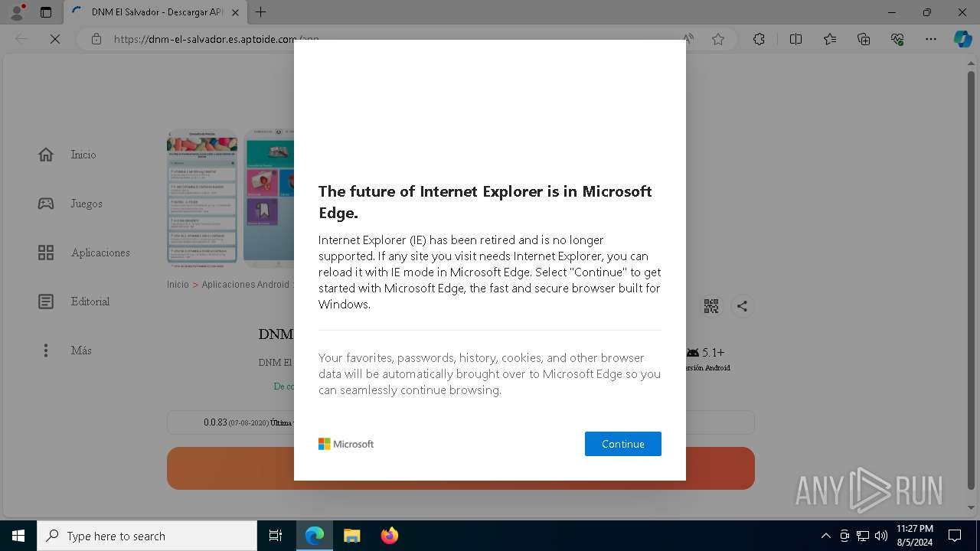
Task: Open the network status icon
Action: (x=863, y=536)
